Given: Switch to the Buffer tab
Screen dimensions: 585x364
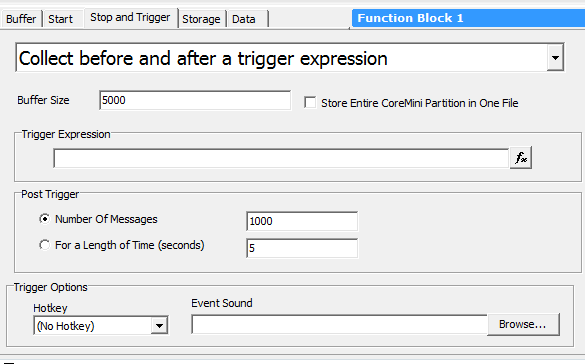Looking at the screenshot, I should [21, 19].
